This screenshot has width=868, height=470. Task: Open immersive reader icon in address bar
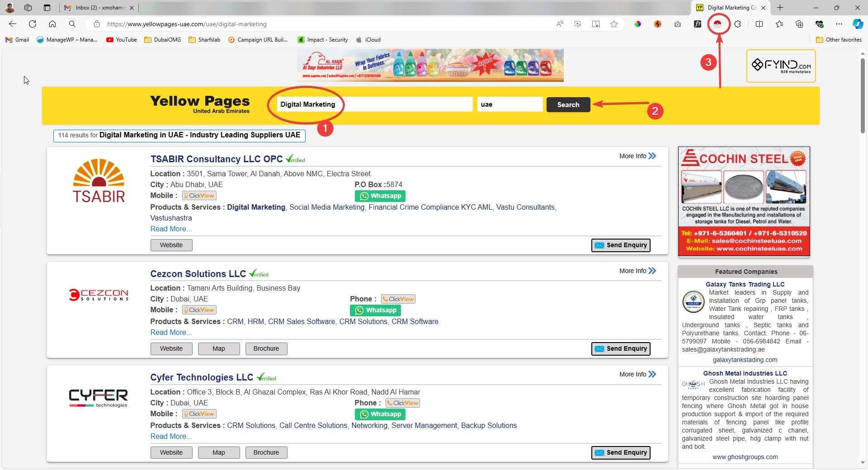(596, 24)
